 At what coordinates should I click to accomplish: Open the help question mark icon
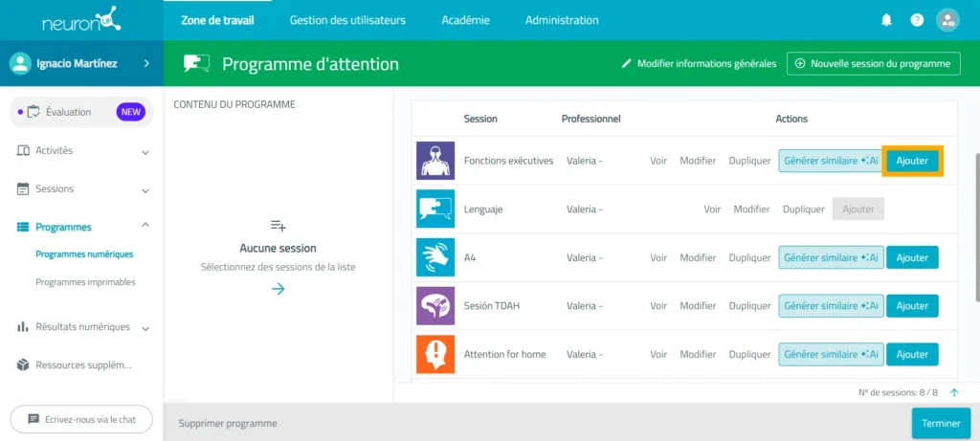(x=917, y=20)
